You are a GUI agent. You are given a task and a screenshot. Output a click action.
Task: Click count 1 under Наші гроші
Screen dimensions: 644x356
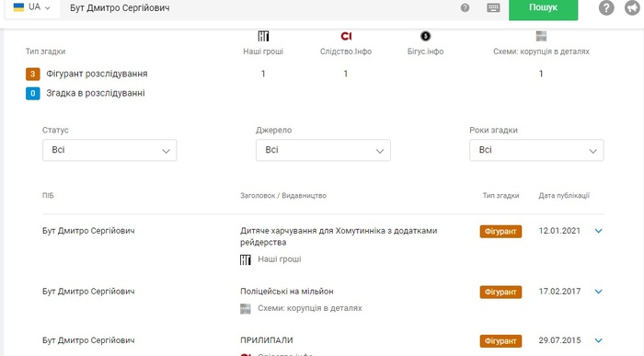tap(263, 74)
